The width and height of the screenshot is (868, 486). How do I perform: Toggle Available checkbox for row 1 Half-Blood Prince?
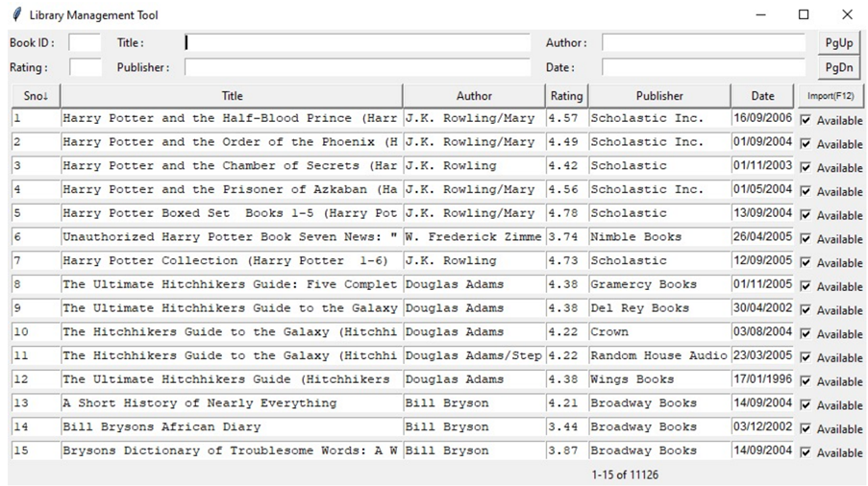pyautogui.click(x=806, y=120)
